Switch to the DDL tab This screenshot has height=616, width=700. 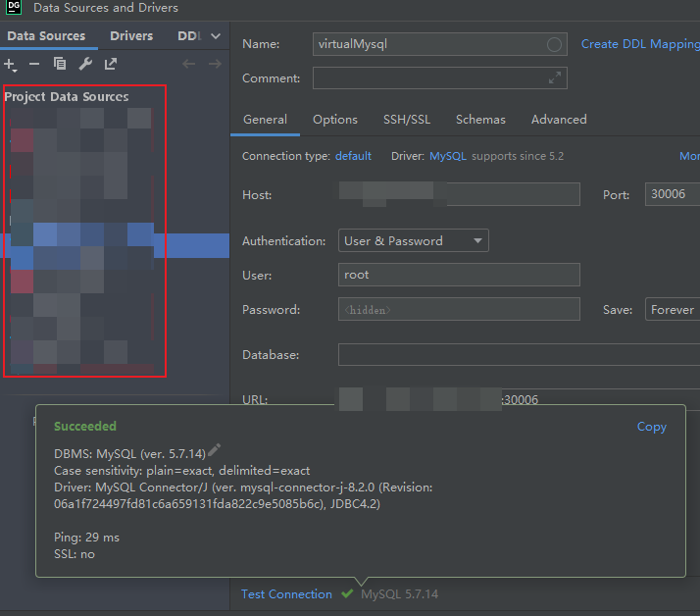click(x=190, y=35)
